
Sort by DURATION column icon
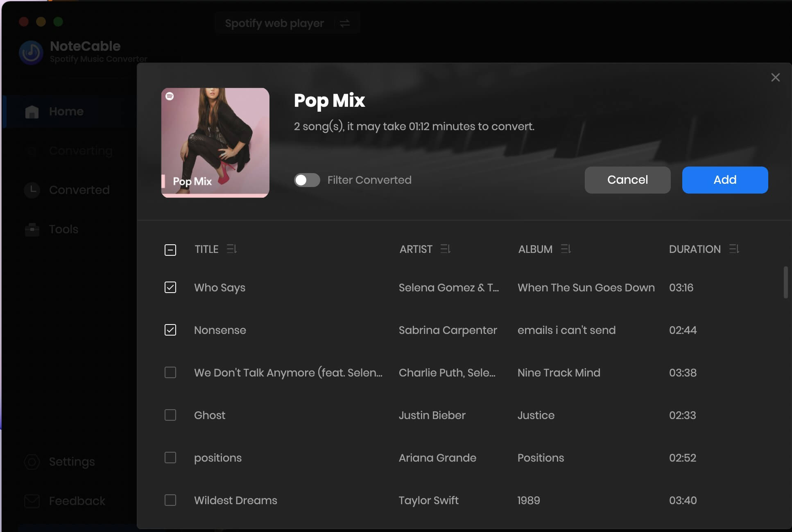coord(734,249)
